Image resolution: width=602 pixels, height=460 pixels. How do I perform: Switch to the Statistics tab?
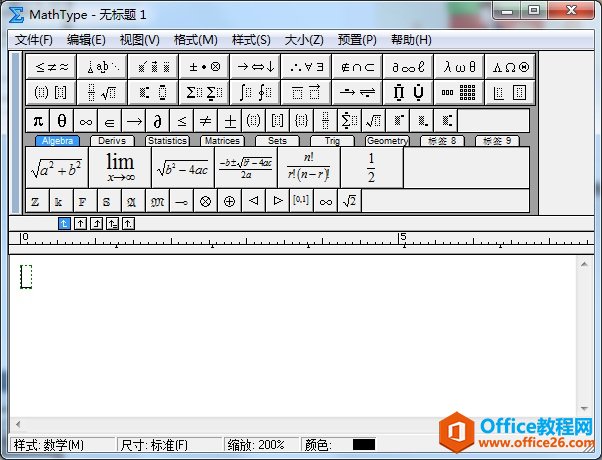point(167,141)
